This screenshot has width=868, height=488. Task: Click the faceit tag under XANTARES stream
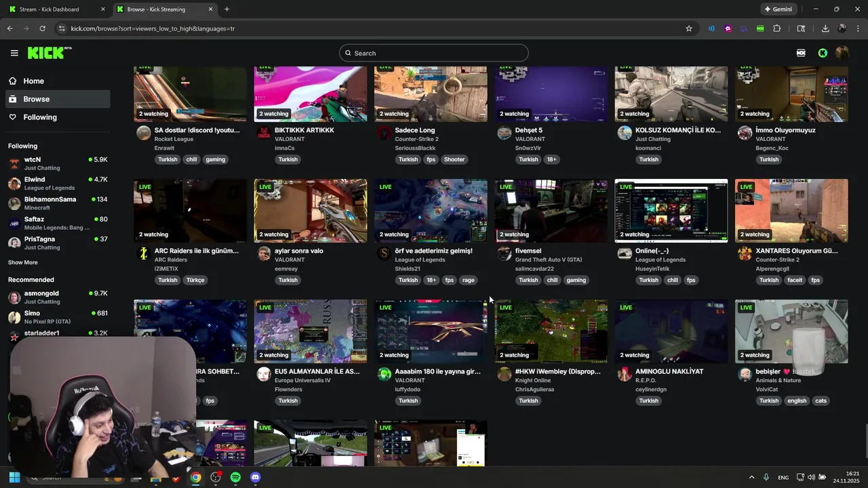pyautogui.click(x=795, y=280)
